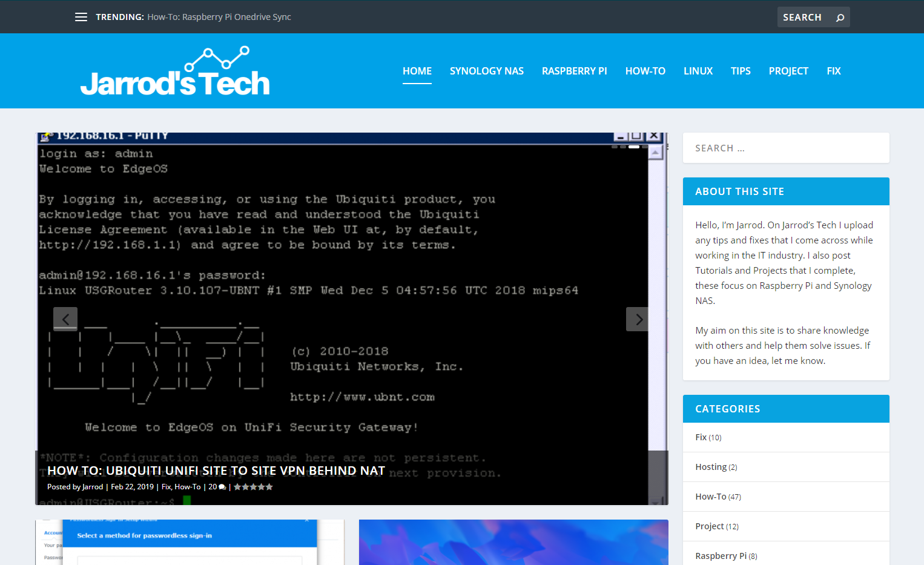Open the passwordless sign-in post thumbnail
This screenshot has width=924, height=565.
190,542
